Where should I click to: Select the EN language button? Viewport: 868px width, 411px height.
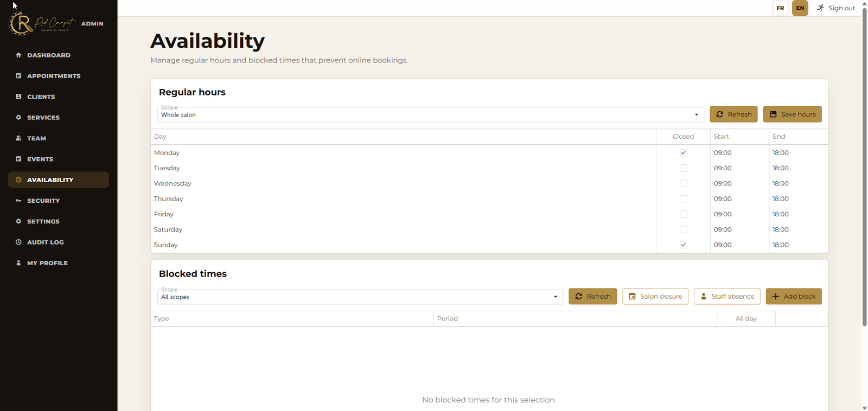coord(800,8)
